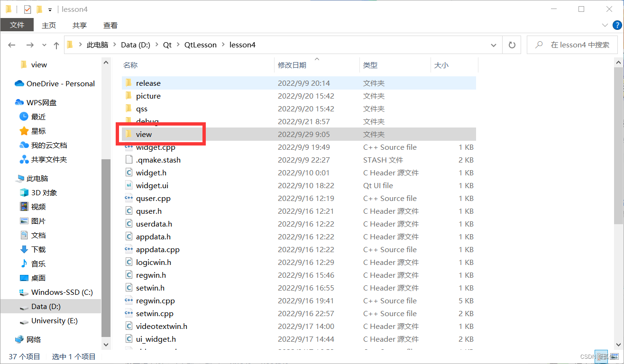Click the search box for lesson4
The width and height of the screenshot is (624, 364).
pyautogui.click(x=572, y=45)
